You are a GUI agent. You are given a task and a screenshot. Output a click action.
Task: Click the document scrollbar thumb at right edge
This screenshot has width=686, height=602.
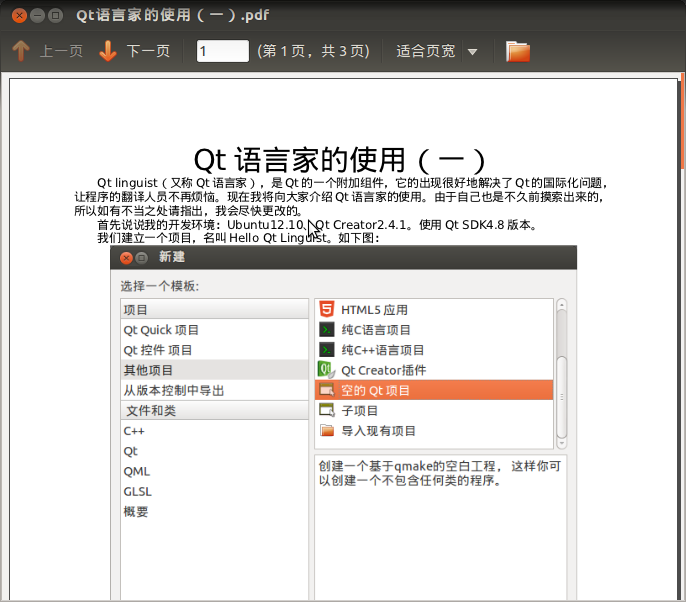pos(683,122)
